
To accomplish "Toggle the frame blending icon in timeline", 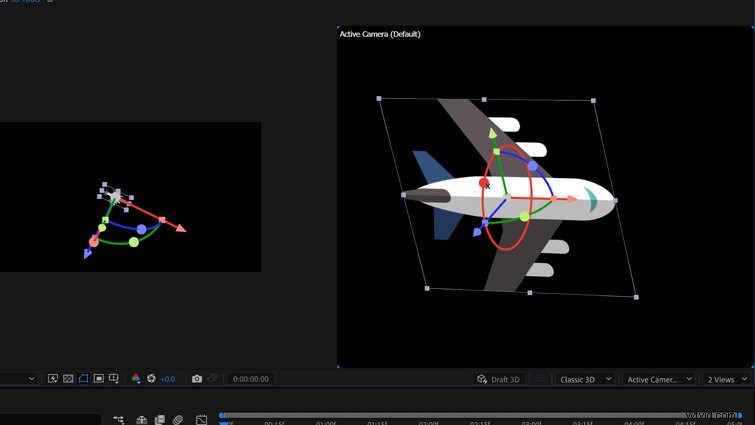I will tap(160, 420).
